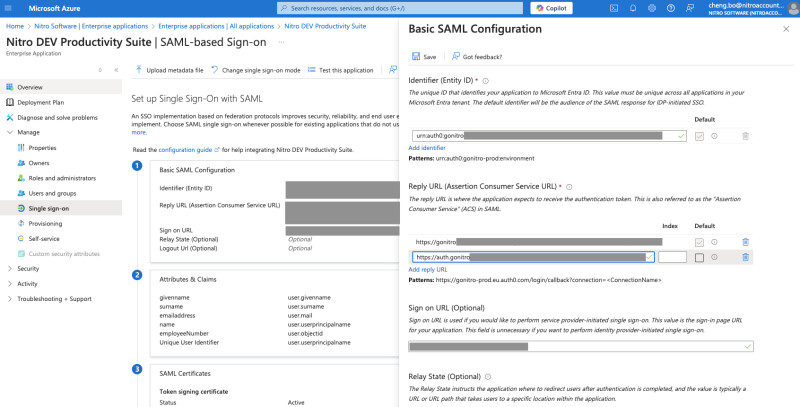Click the https://auth.gonitro reply URL field
The height and width of the screenshot is (407, 800).
coord(533,257)
